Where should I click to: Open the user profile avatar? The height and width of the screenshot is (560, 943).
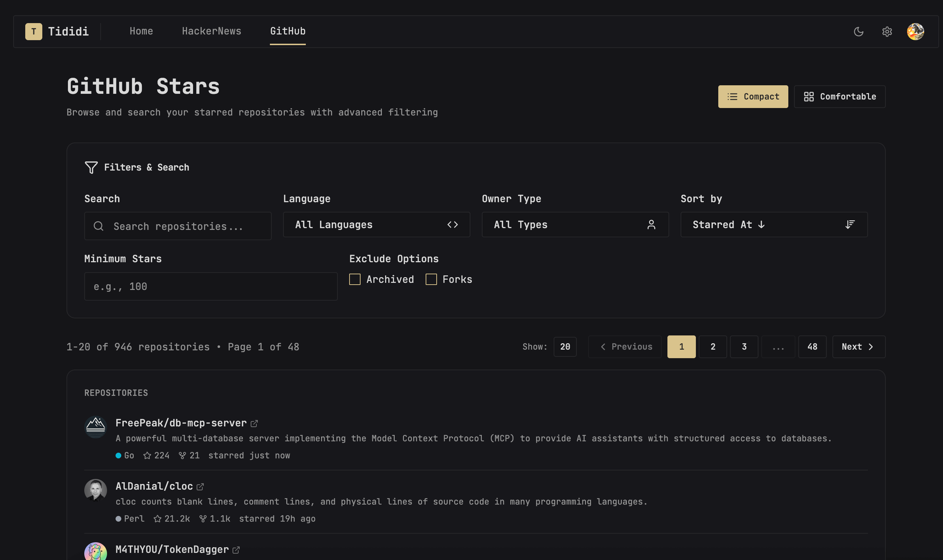tap(915, 32)
